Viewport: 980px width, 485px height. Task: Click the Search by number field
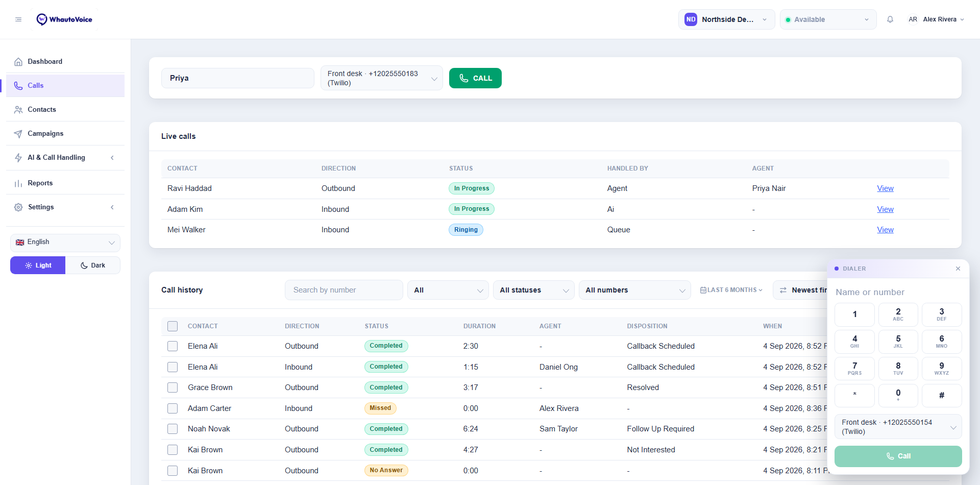pos(344,290)
